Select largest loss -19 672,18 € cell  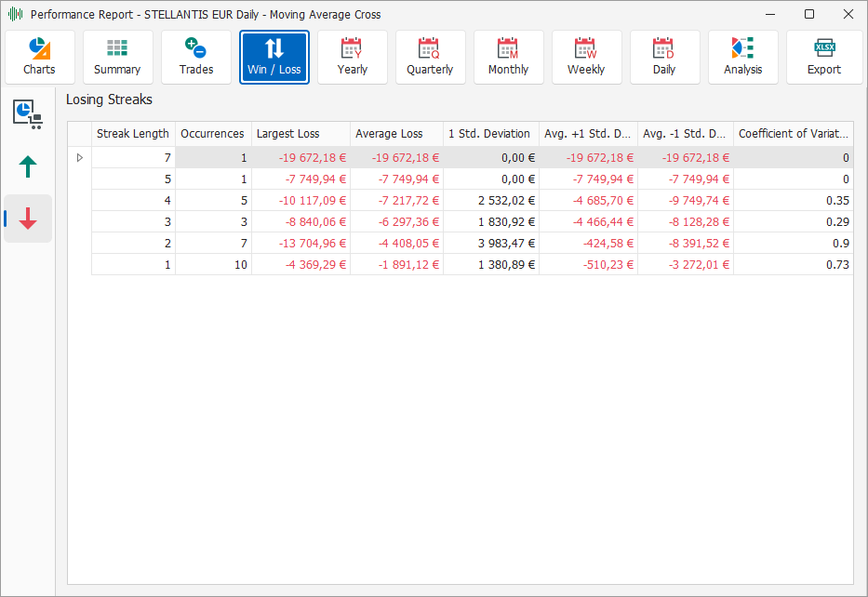point(300,158)
